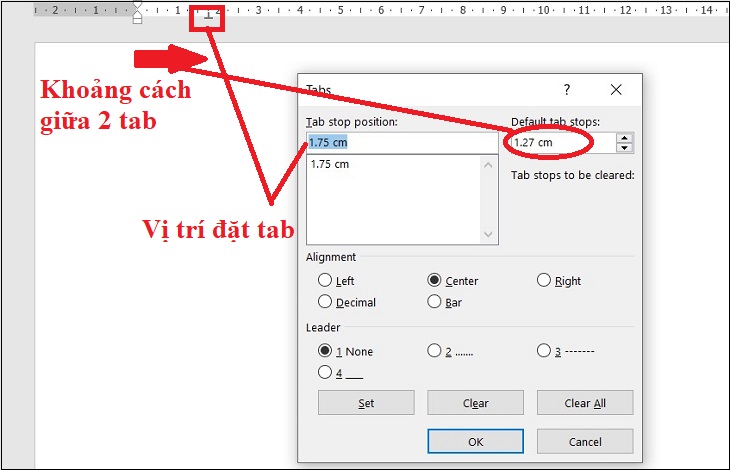Choose leader option 1 None
This screenshot has height=470, width=730.
[x=325, y=351]
